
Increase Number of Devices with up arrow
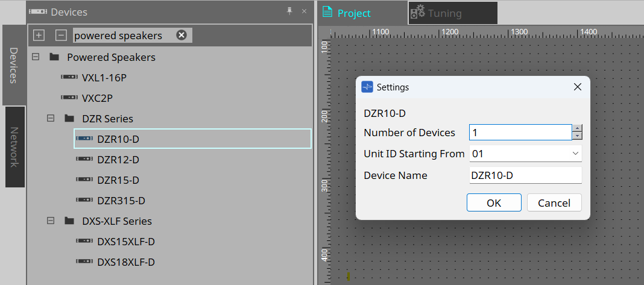click(578, 128)
